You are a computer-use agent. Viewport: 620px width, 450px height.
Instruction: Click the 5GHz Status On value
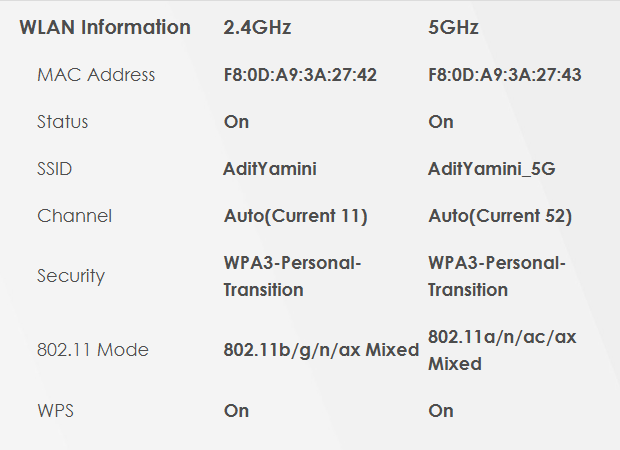tap(440, 121)
